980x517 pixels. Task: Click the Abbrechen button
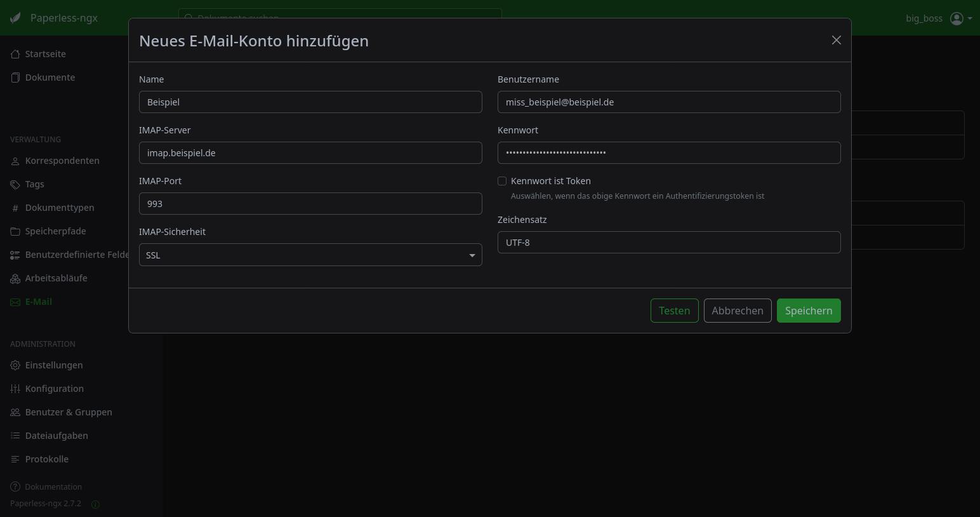[x=738, y=311]
